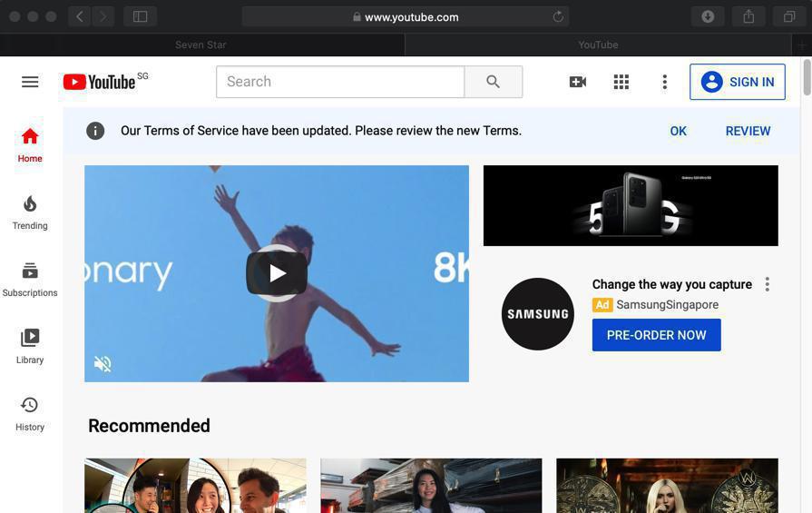Viewport: 812px width, 513px height.
Task: Open the Samsung ad options three-dot menu
Action: click(x=768, y=284)
